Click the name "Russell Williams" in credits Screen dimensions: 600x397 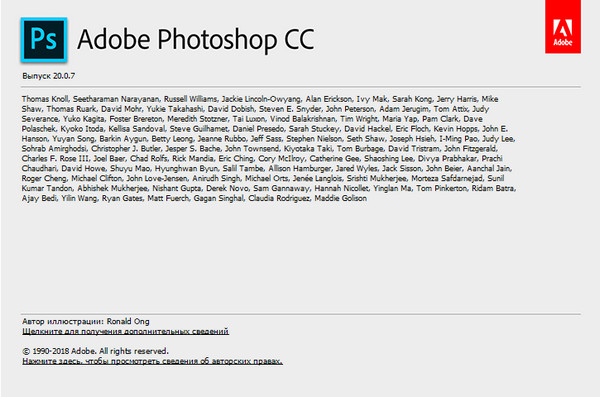191,99
